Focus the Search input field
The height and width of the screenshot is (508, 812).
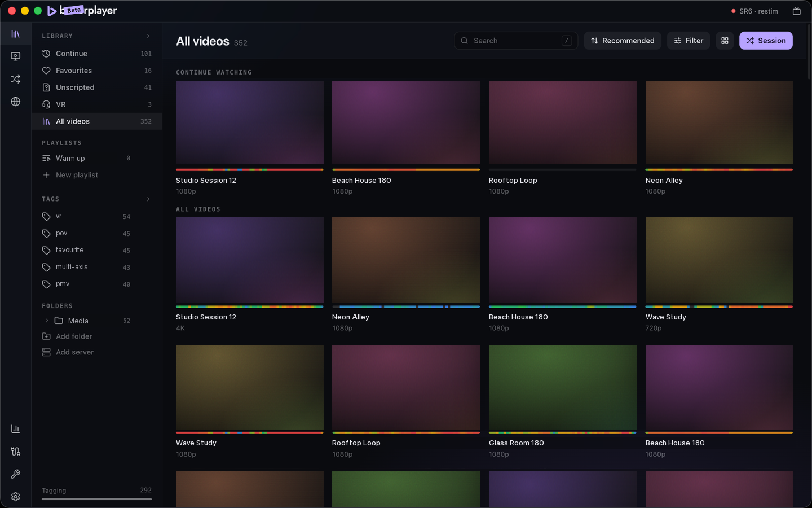click(516, 41)
